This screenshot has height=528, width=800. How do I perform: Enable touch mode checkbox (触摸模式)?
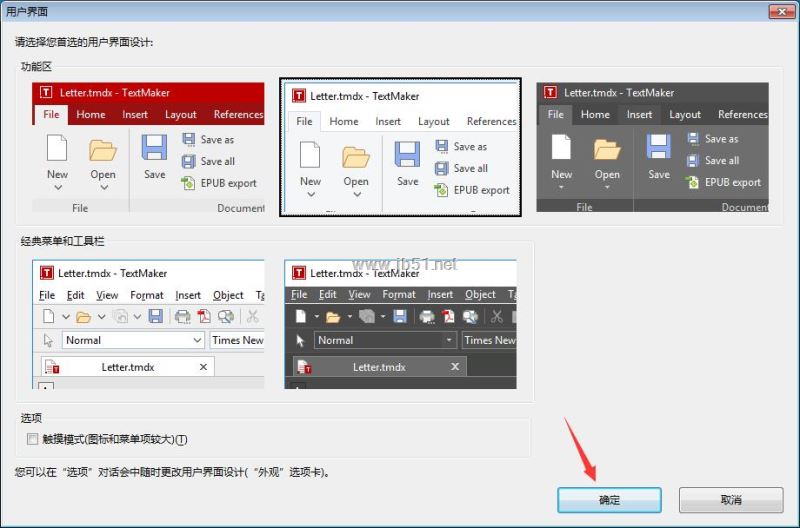pyautogui.click(x=33, y=439)
